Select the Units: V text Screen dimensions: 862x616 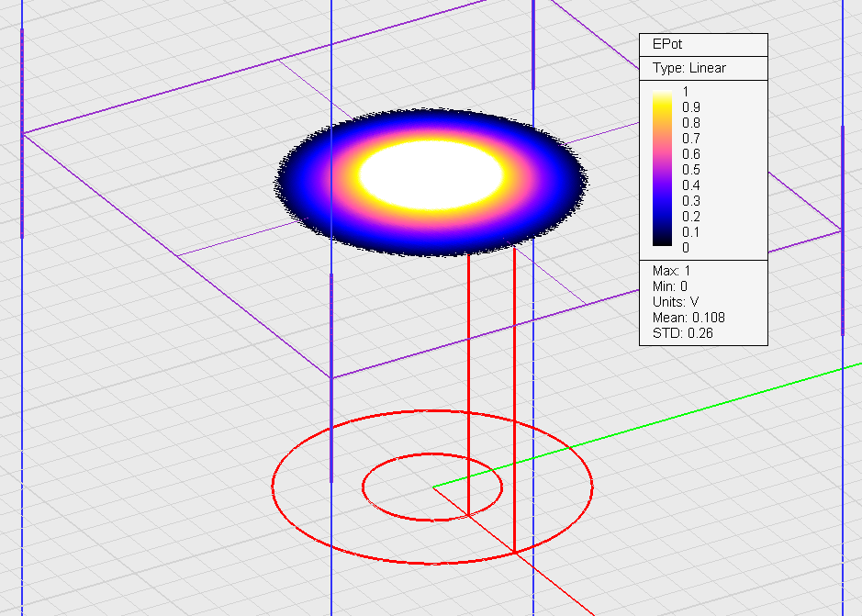point(675,302)
